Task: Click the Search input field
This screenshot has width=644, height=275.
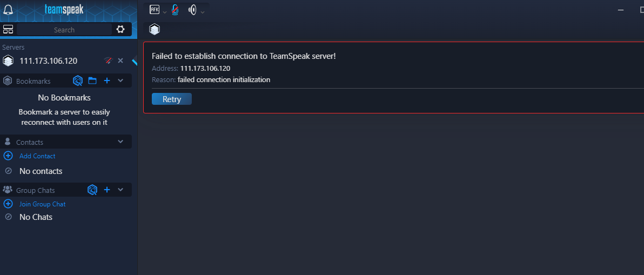Action: [64, 30]
